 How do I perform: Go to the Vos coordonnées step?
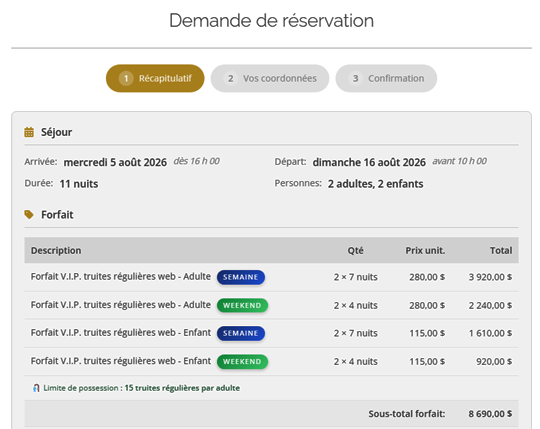click(270, 78)
